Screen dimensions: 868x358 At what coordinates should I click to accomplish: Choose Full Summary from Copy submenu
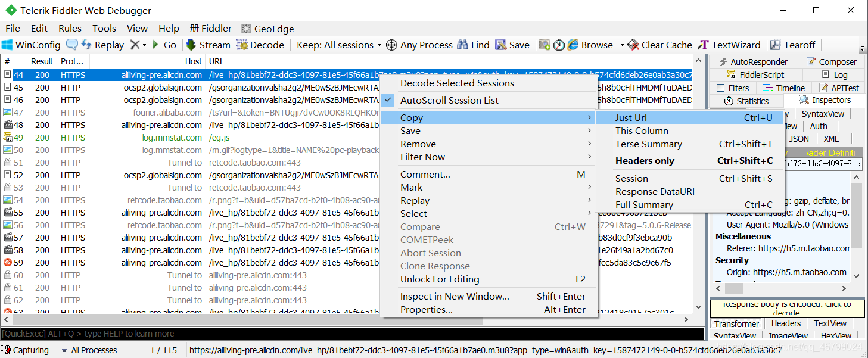689,205
